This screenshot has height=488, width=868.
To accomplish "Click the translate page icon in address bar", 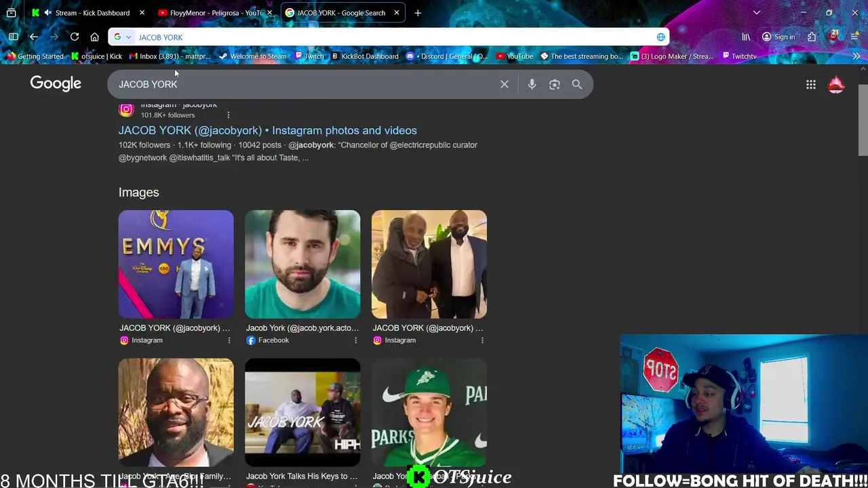I will 661,37.
